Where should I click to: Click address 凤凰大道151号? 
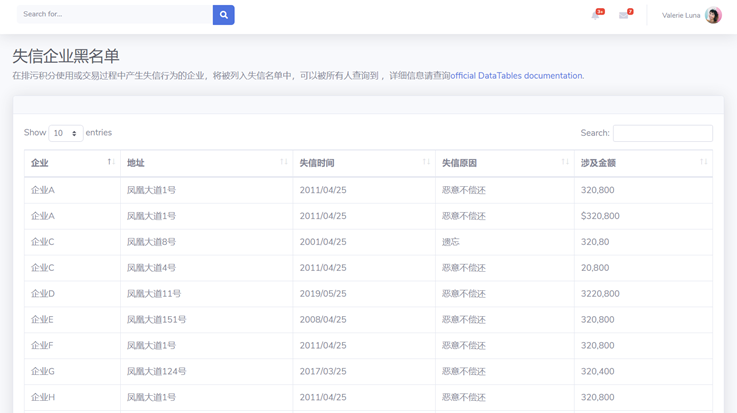pos(157,319)
